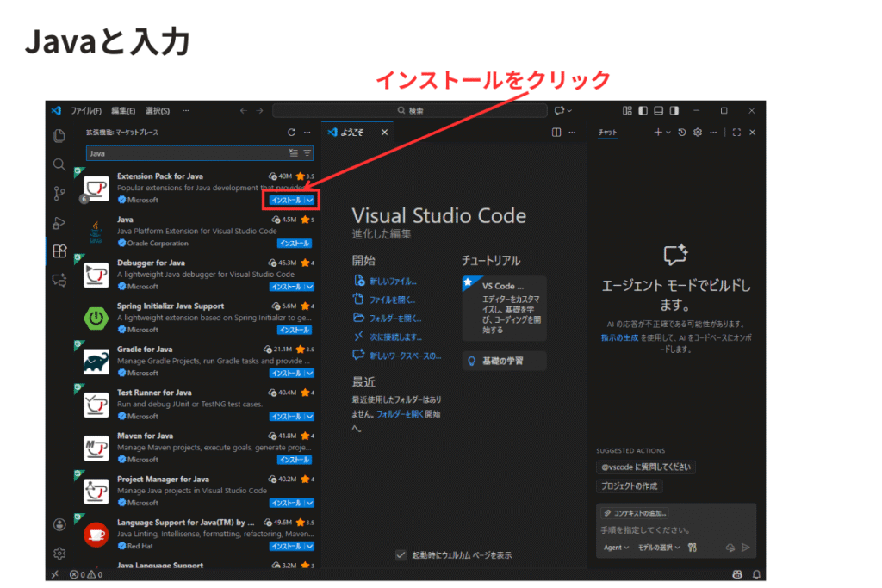Toggle the primary sidebar layout button
Screen dimensions: 882x588
(x=643, y=110)
